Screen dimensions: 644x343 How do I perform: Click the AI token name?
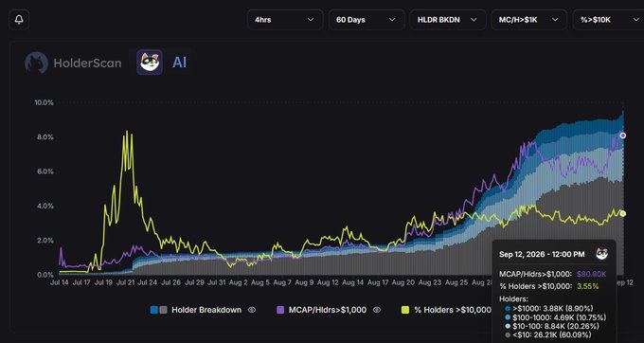(180, 63)
